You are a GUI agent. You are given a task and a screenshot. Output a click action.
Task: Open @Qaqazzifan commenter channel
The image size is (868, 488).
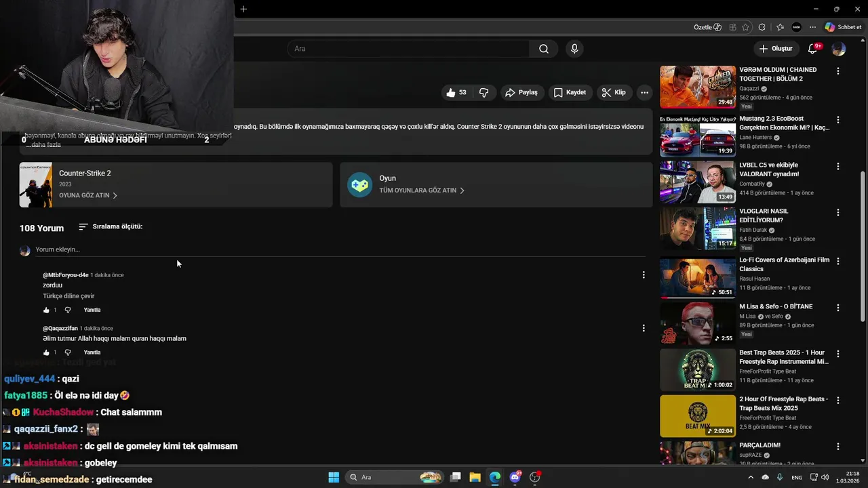60,329
